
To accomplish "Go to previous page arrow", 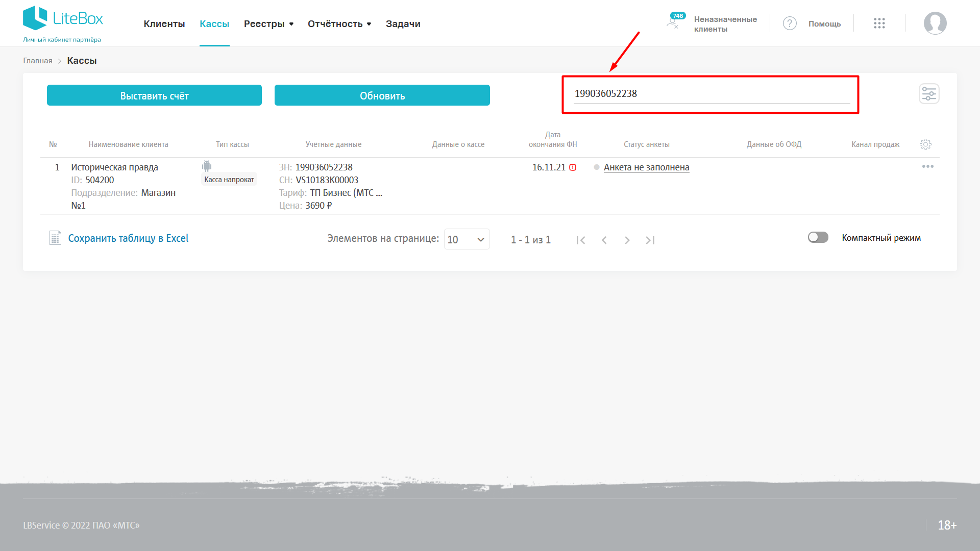I will click(604, 240).
